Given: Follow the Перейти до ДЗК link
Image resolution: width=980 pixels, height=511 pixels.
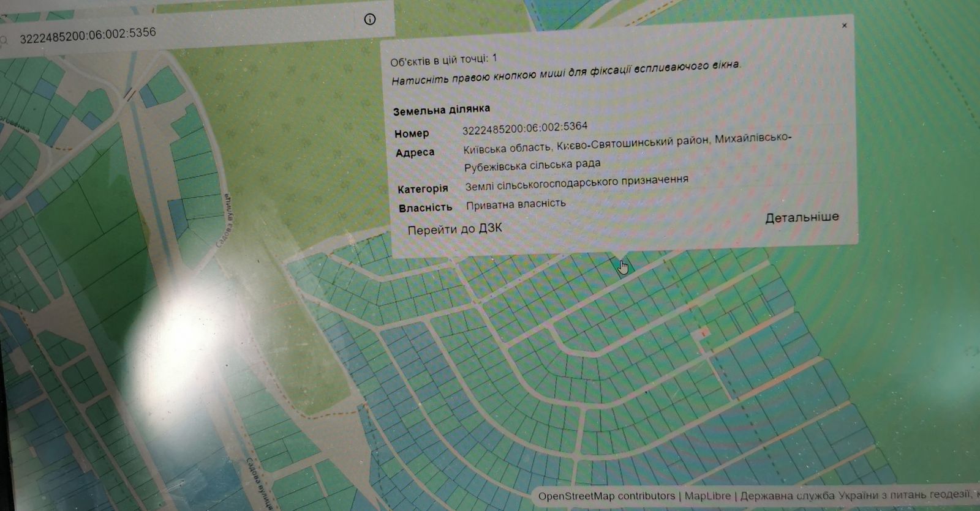Looking at the screenshot, I should click(455, 229).
